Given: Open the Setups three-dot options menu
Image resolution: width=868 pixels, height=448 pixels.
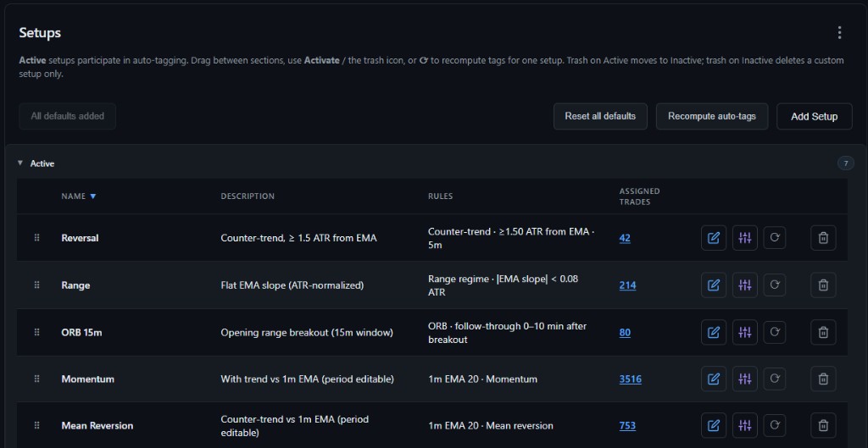Looking at the screenshot, I should tap(839, 33).
